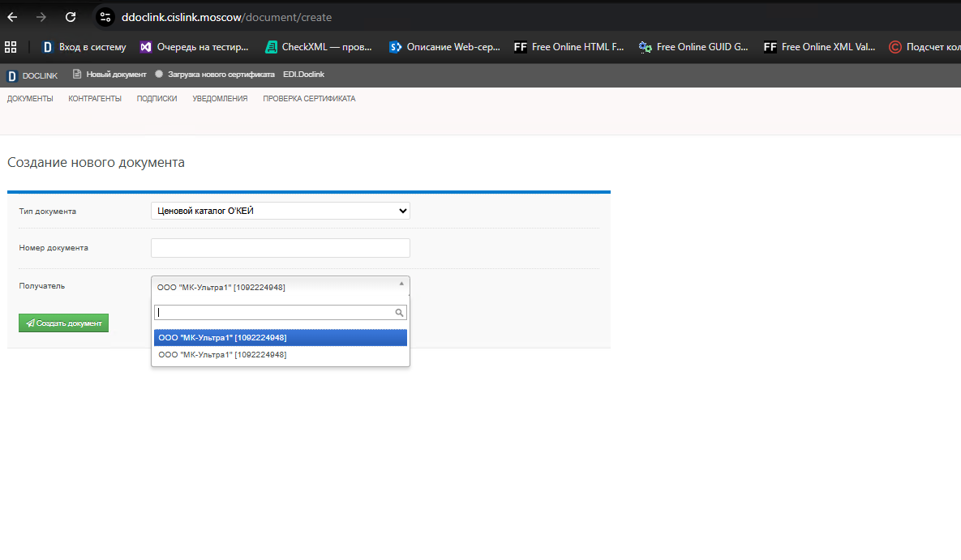Open bookmark "Вход в систему"

pyautogui.click(x=84, y=46)
